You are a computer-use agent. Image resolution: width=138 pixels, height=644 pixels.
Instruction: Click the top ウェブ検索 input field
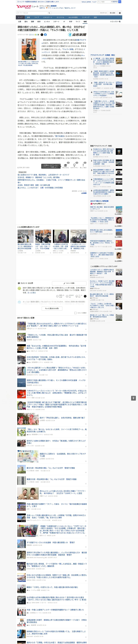click(104, 2)
